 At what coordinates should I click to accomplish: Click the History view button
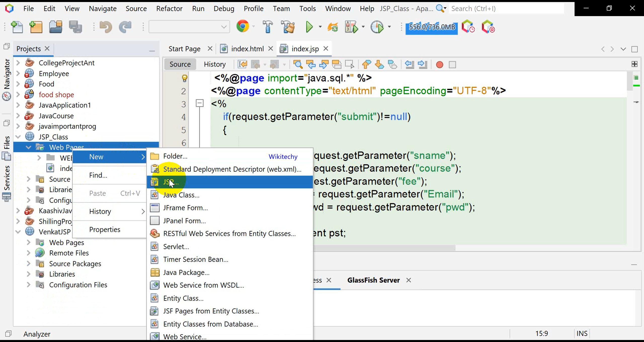[215, 64]
